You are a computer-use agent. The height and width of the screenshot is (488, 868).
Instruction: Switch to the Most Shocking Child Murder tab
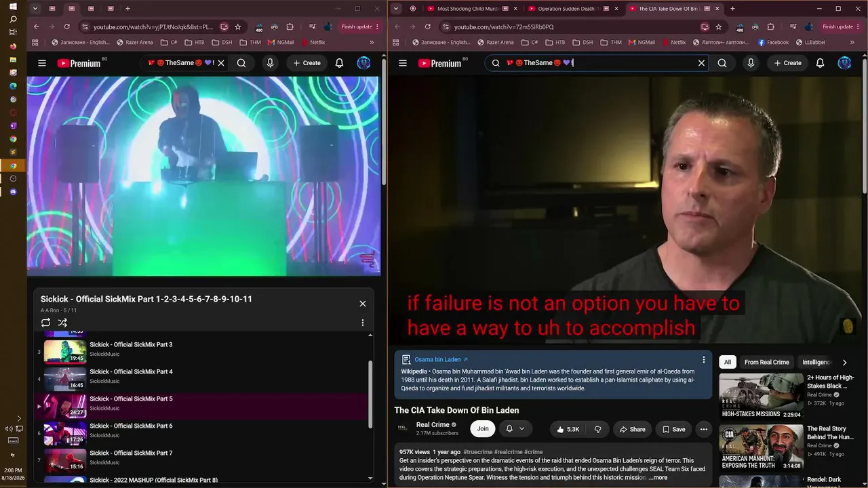point(471,9)
